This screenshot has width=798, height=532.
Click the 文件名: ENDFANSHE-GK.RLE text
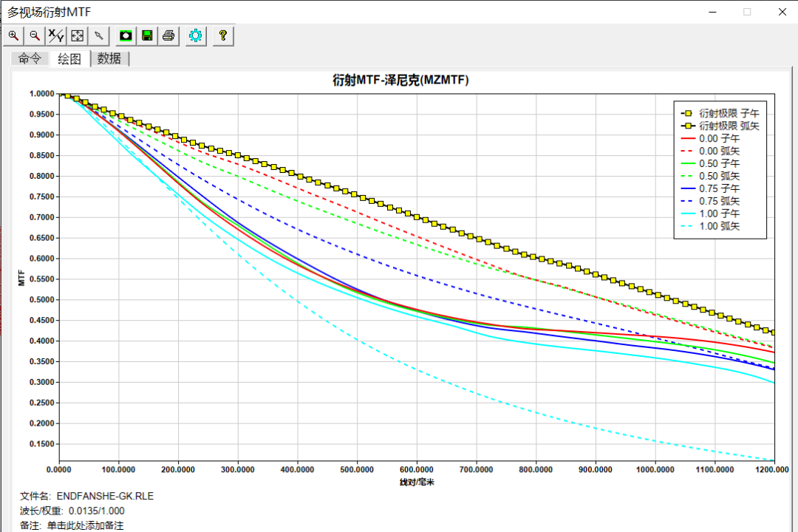[86, 496]
